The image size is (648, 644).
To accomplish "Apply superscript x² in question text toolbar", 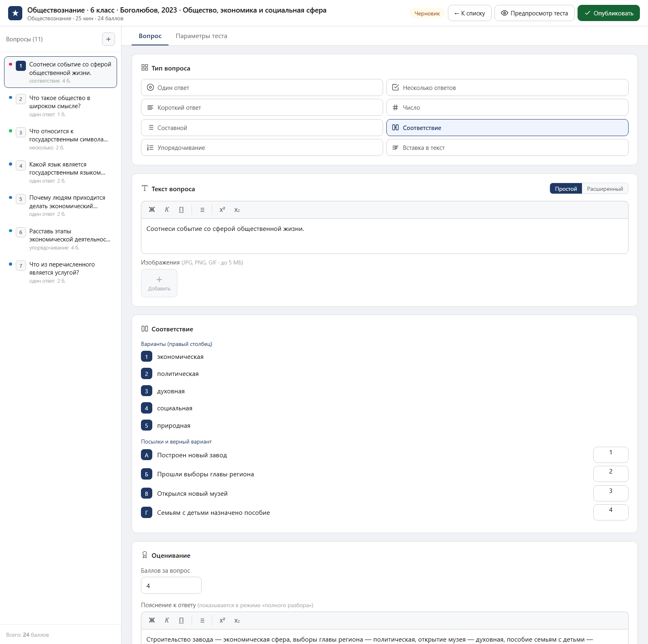I will point(222,210).
